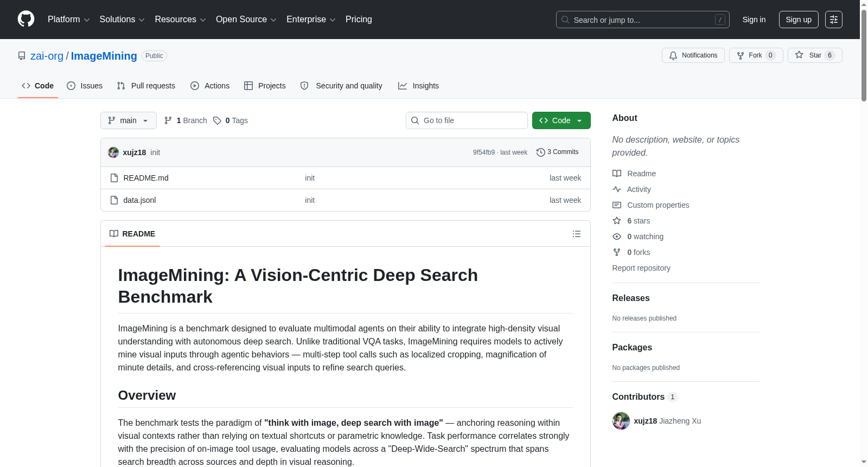The width and height of the screenshot is (868, 467).
Task: Fork the ImageMining repository
Action: [756, 55]
